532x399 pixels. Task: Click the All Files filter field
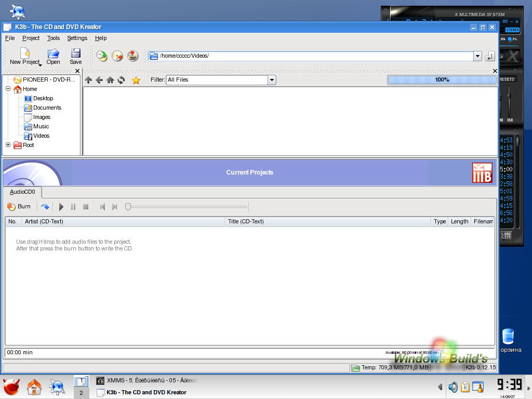click(217, 80)
